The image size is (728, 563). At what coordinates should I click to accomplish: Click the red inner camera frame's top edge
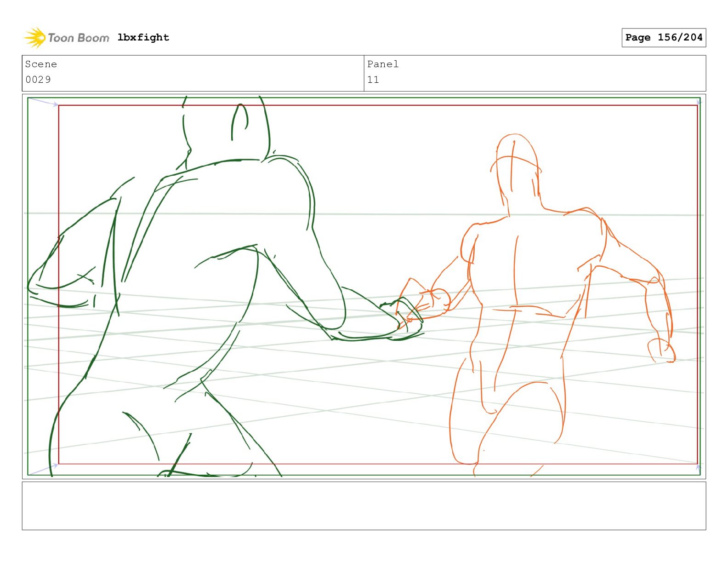[378, 105]
